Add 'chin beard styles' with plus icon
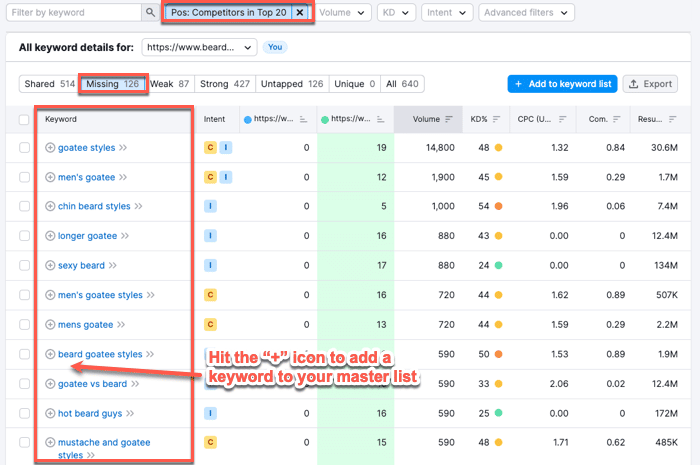This screenshot has width=700, height=465. [x=50, y=207]
